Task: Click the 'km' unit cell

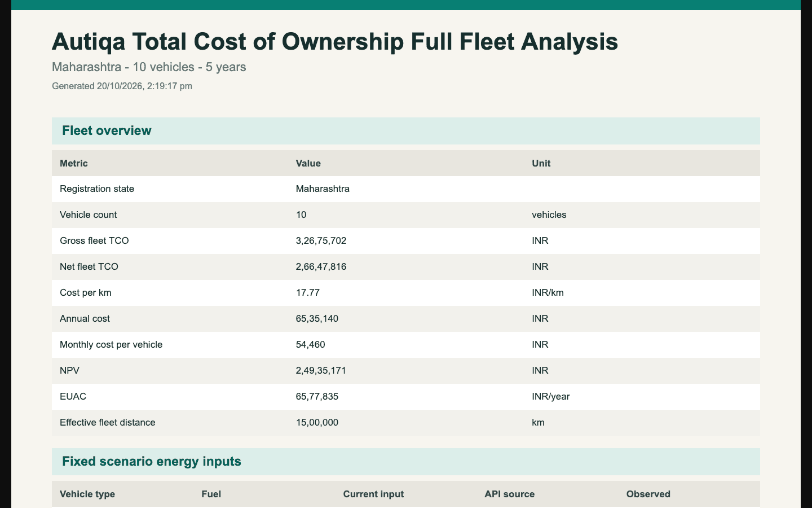Action: 539,423
